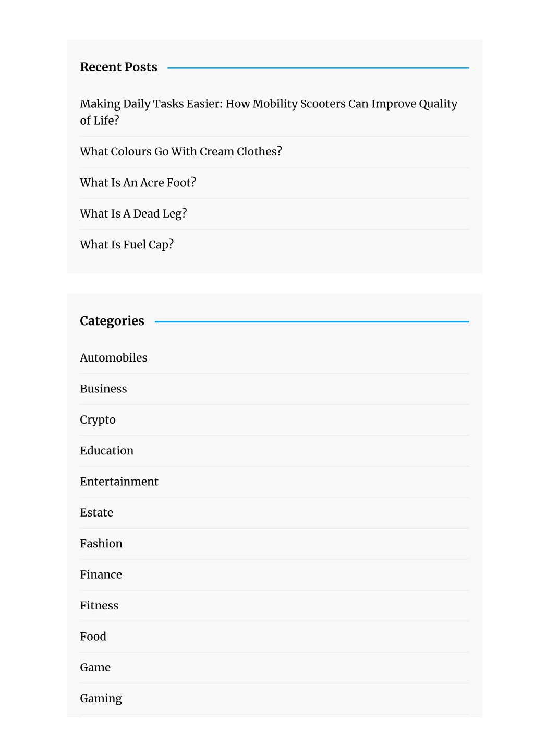The image size is (534, 756).
Task: Click the blue line beside Recent Posts
Action: (318, 68)
